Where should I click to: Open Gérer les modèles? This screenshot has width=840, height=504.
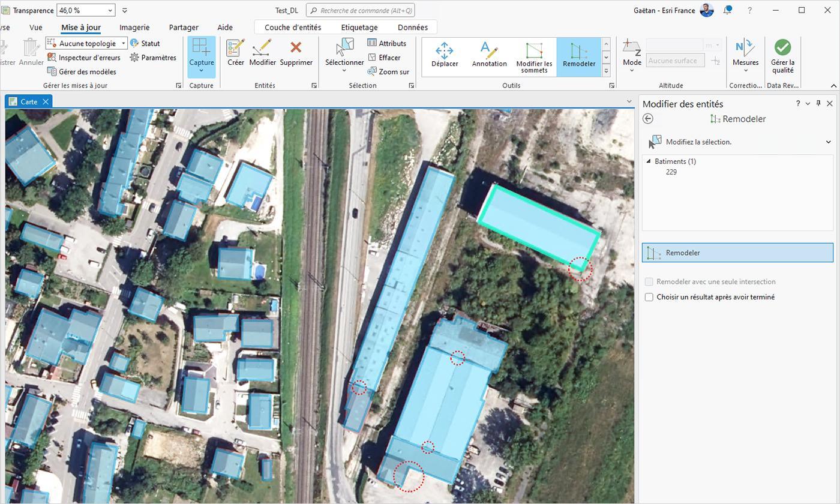tap(82, 72)
